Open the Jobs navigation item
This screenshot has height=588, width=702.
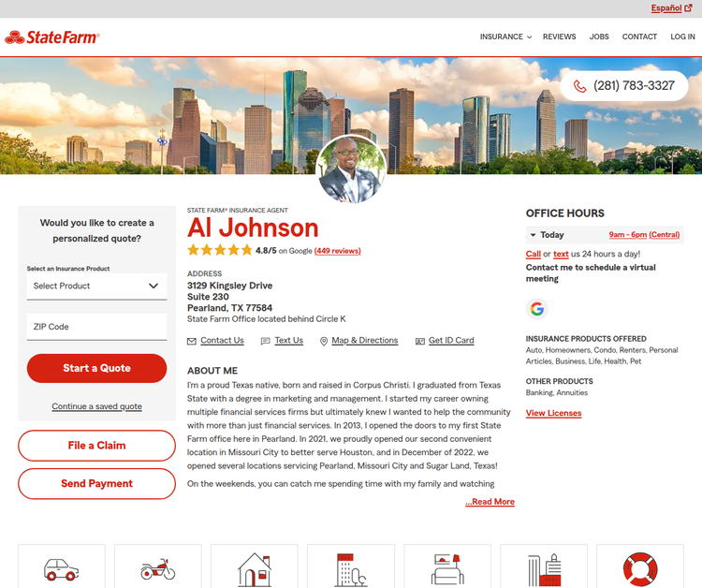point(599,37)
